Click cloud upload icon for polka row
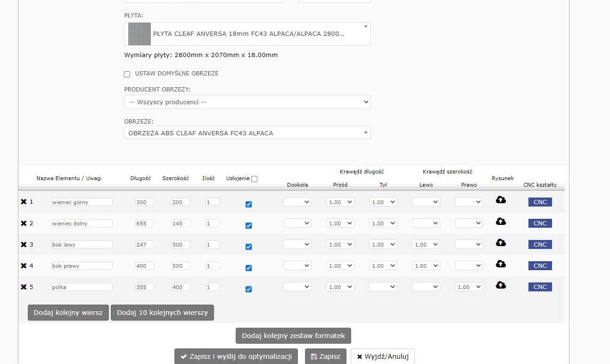 click(x=501, y=285)
